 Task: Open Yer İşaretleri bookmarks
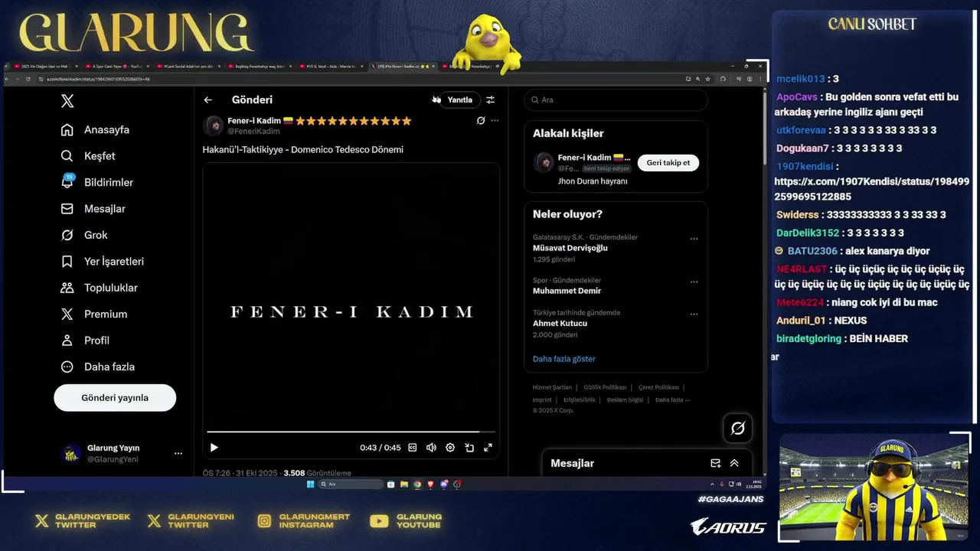point(103,262)
